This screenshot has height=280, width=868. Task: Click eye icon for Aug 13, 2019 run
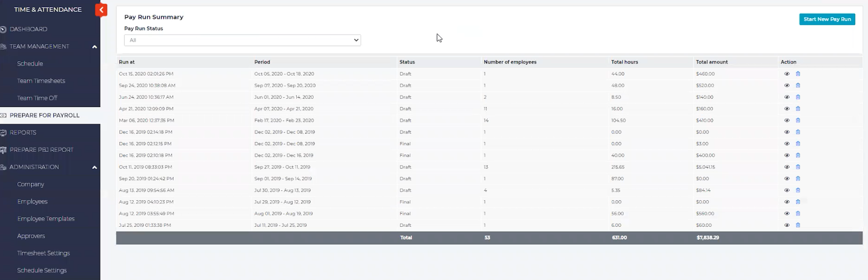[787, 190]
